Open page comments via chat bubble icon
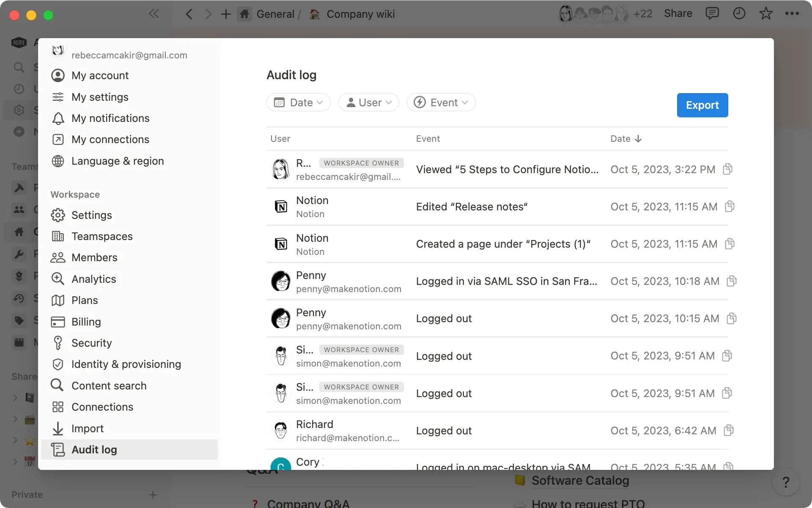The image size is (812, 508). coord(712,13)
